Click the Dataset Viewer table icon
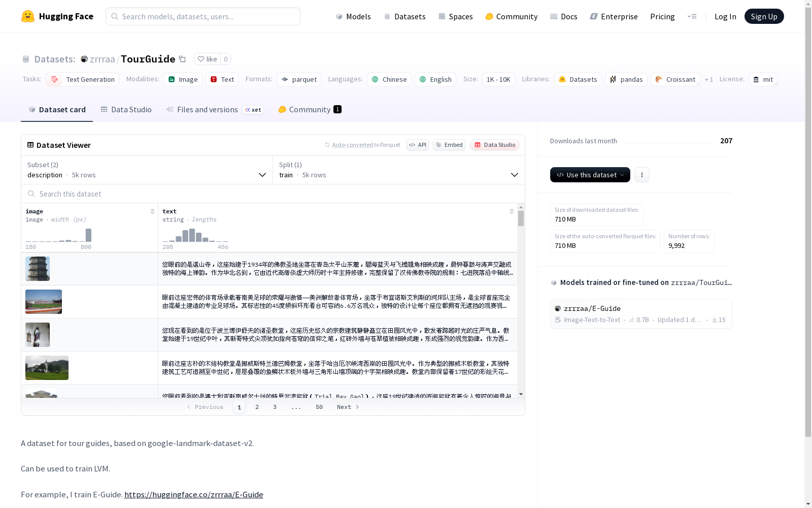Screen dimensions: 812x508 tap(30, 145)
